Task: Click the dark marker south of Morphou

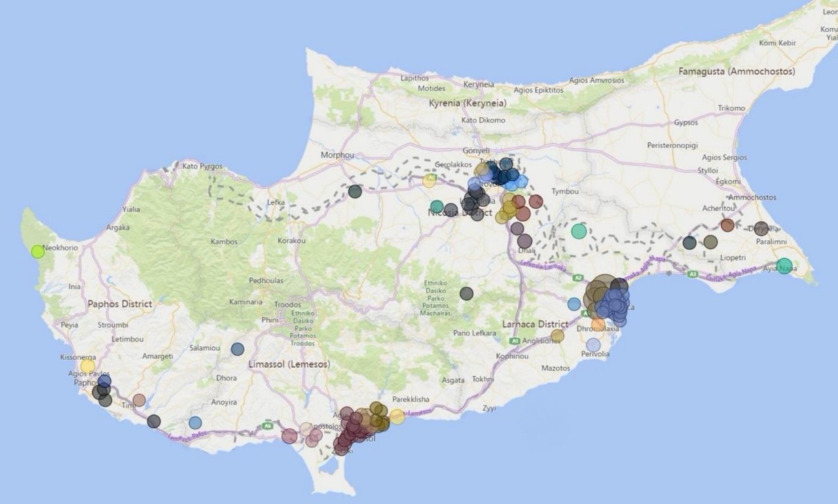Action: click(355, 191)
